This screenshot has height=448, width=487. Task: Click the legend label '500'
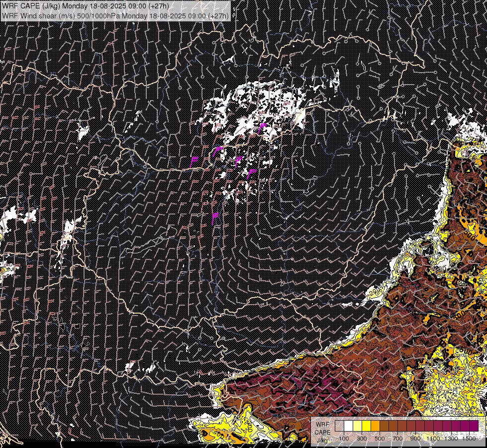[x=380, y=439]
